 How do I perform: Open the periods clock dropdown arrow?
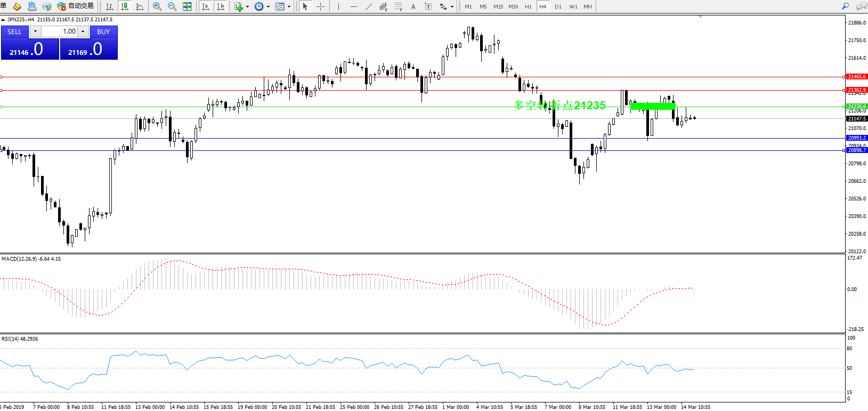pyautogui.click(x=268, y=7)
